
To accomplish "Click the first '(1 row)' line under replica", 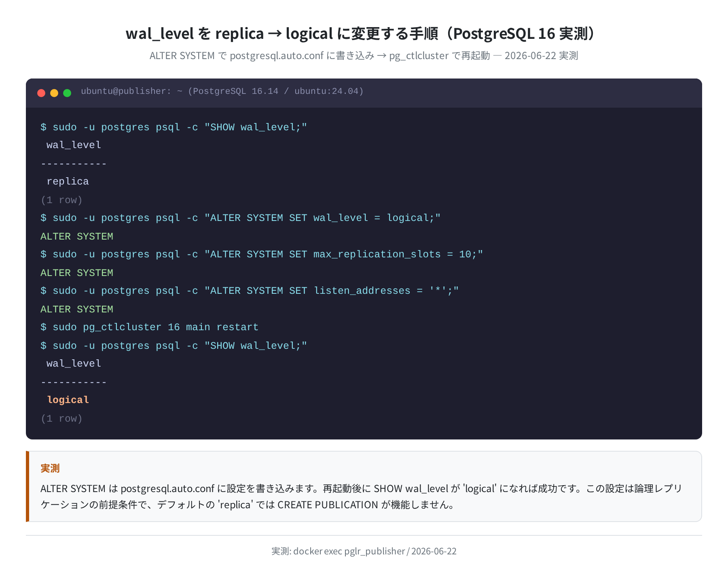I will click(x=61, y=200).
